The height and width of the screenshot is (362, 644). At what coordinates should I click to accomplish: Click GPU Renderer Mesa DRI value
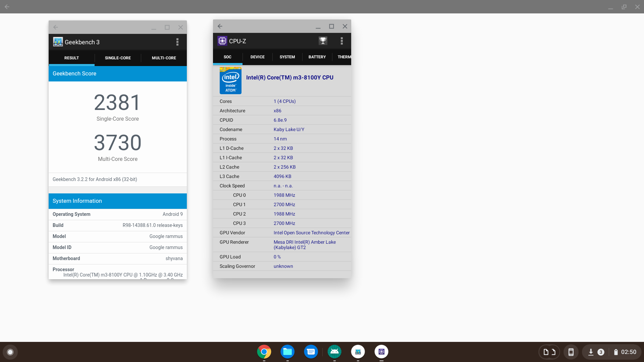tap(305, 245)
